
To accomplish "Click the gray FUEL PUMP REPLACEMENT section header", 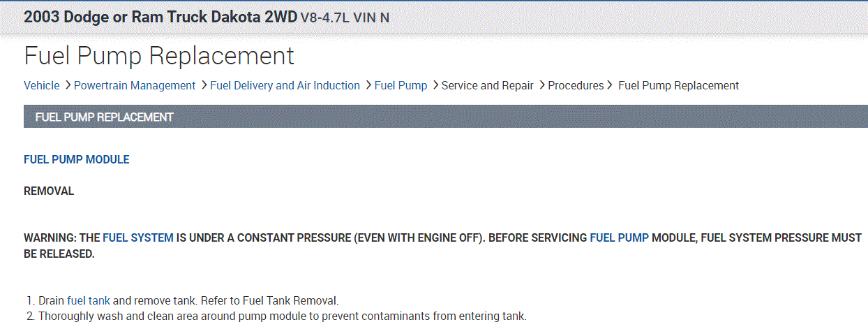I will point(105,117).
